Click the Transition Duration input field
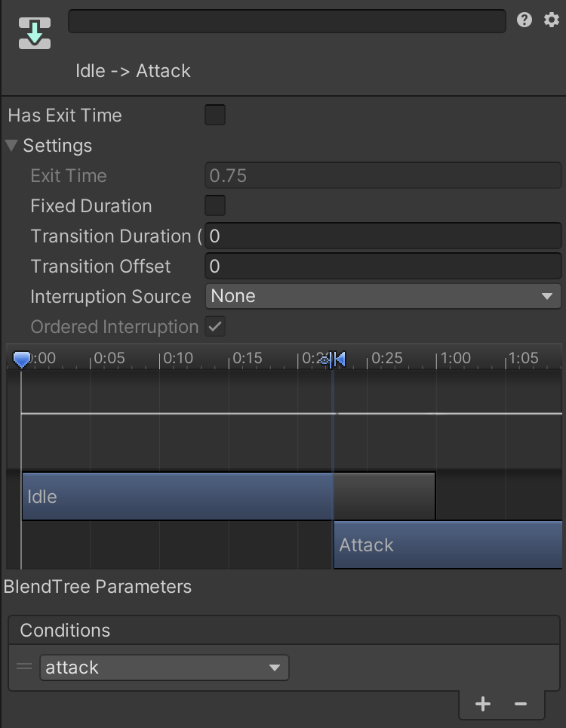The width and height of the screenshot is (566, 728). tap(383, 236)
